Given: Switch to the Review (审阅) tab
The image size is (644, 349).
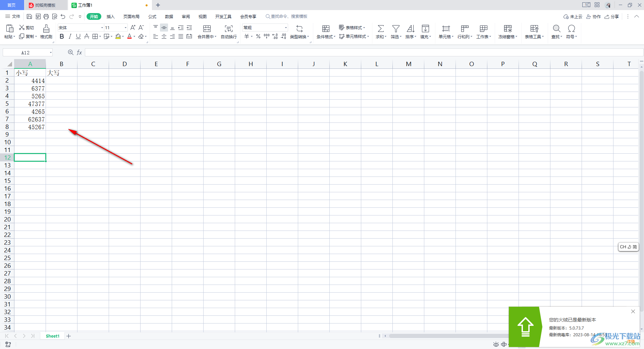Looking at the screenshot, I should pyautogui.click(x=186, y=16).
